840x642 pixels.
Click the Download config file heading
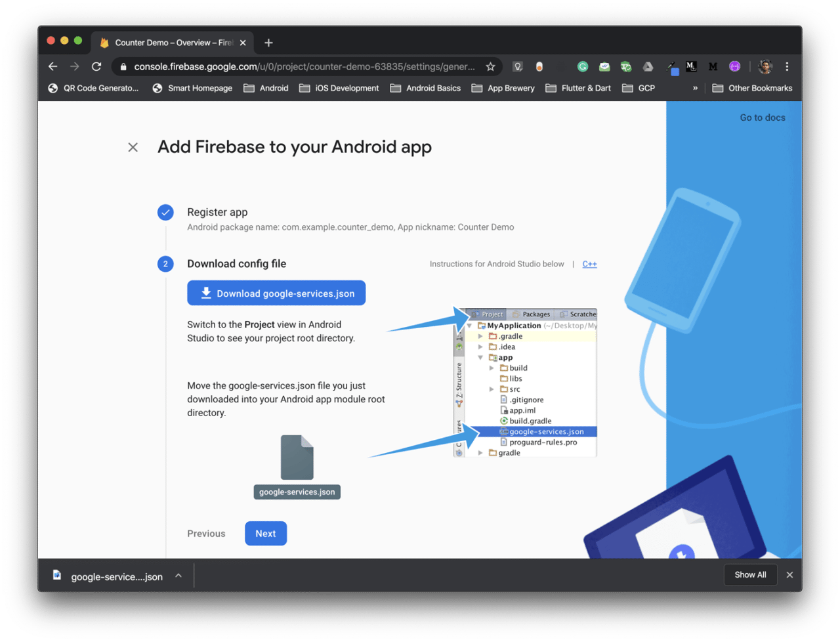tap(236, 263)
